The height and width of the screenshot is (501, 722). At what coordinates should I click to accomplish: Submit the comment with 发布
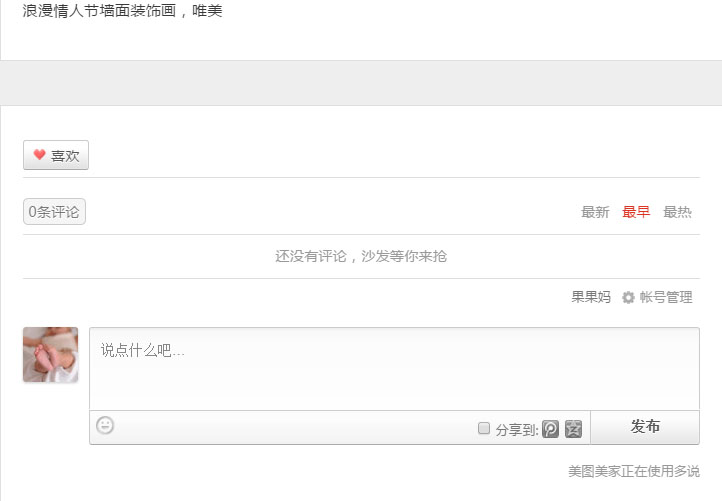(x=645, y=427)
